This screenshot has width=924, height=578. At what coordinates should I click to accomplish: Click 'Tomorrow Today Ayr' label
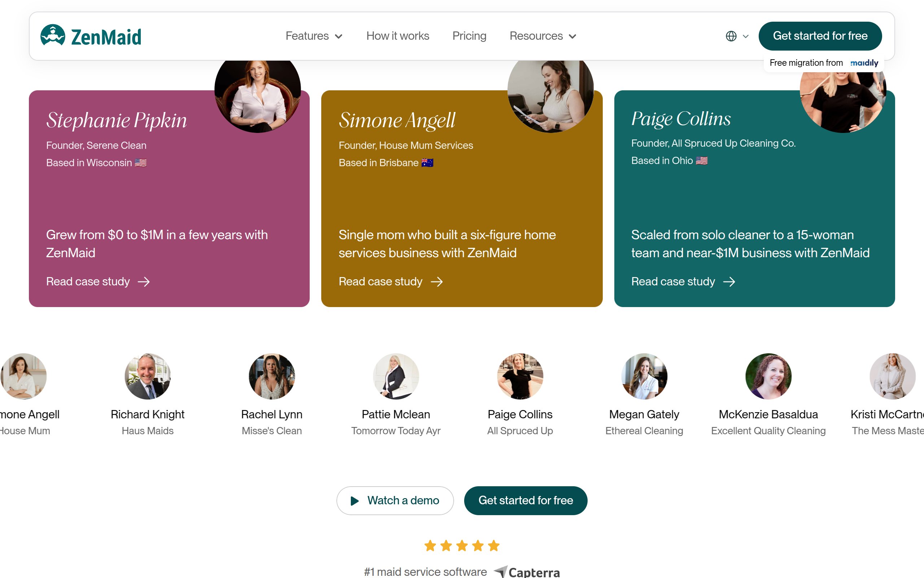click(x=396, y=431)
